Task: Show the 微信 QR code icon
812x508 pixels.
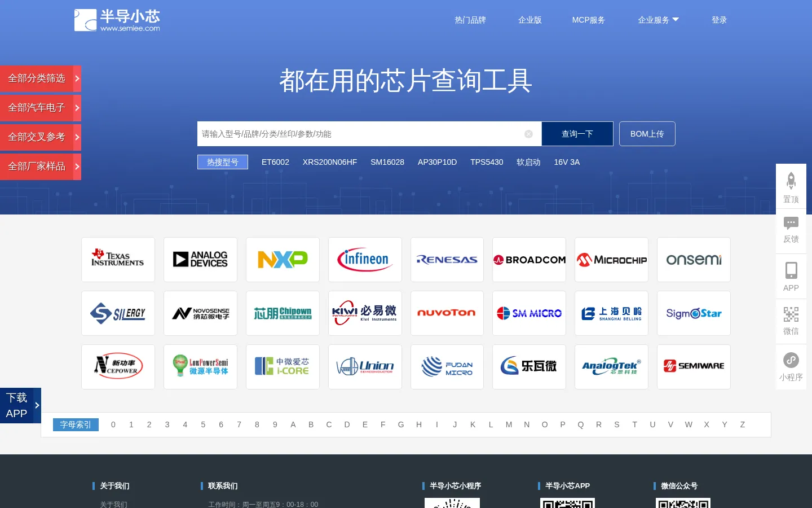Action: pyautogui.click(x=791, y=314)
